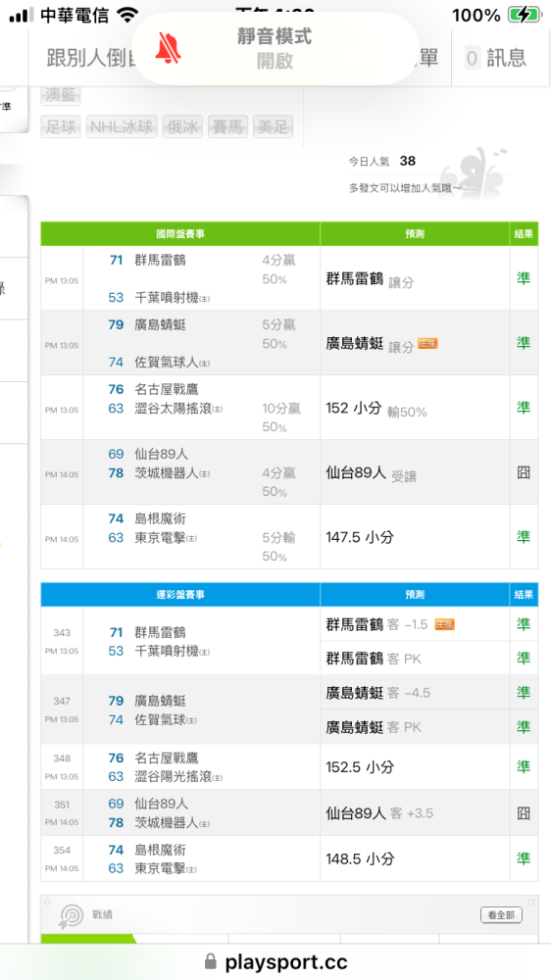Click 廣島蜻蜓 team in 國際盤 table
This screenshot has height=980, width=551.
[160, 325]
